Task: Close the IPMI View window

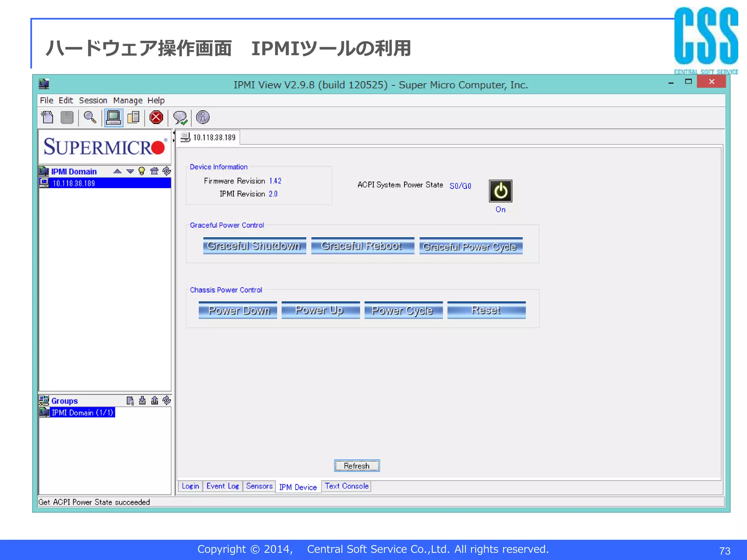Action: tap(712, 82)
